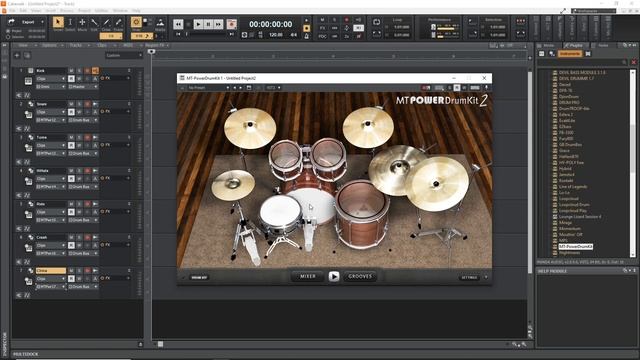
Task: Set loop points to selection icon
Action: (376, 34)
